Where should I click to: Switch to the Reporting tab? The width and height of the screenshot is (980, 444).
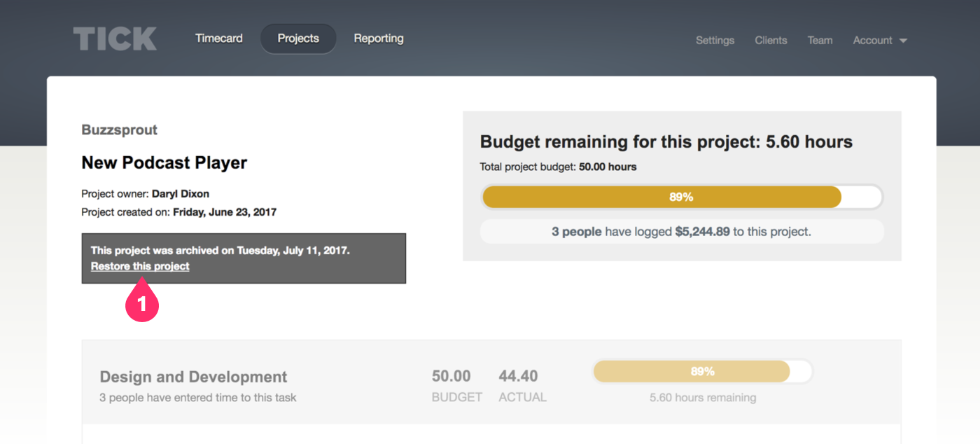pos(379,38)
